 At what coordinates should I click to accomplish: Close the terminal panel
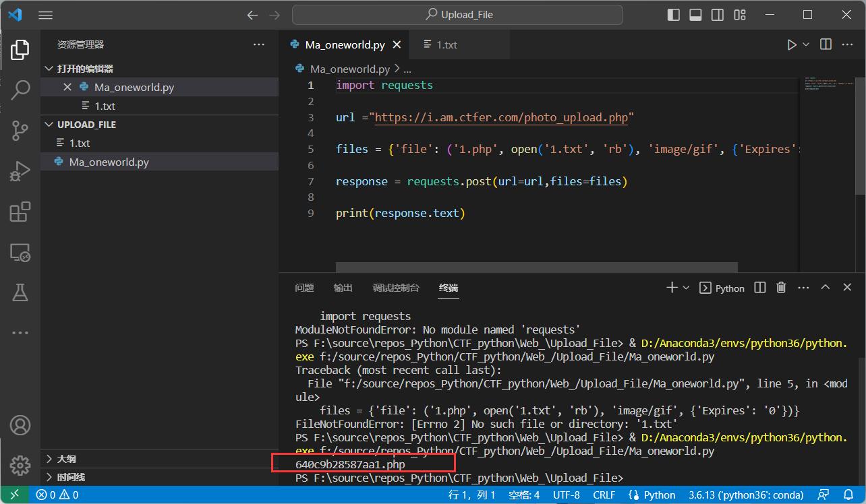(847, 288)
